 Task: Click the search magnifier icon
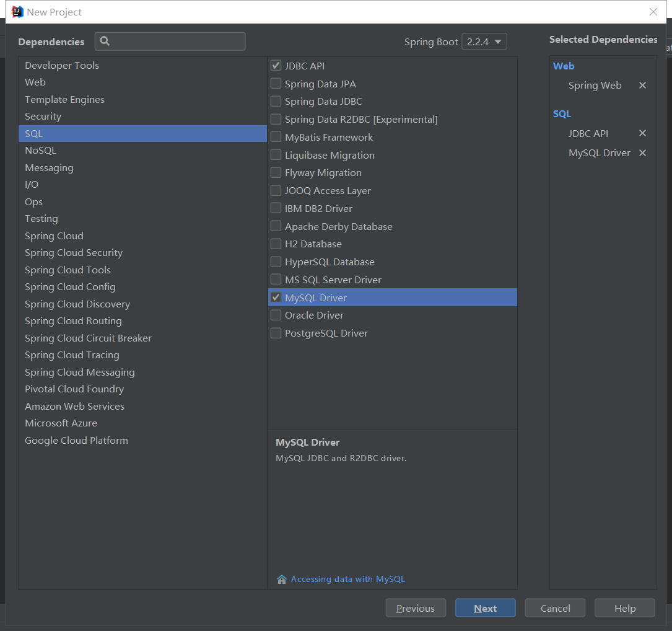pos(105,41)
